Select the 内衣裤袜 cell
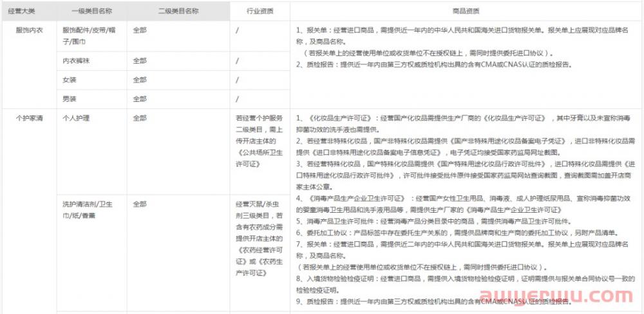 91,61
